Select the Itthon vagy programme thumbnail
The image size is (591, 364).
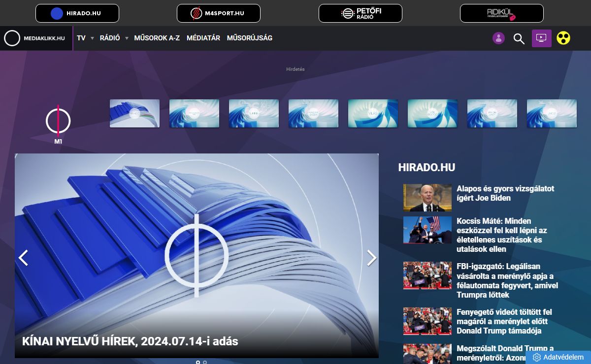coord(492,114)
